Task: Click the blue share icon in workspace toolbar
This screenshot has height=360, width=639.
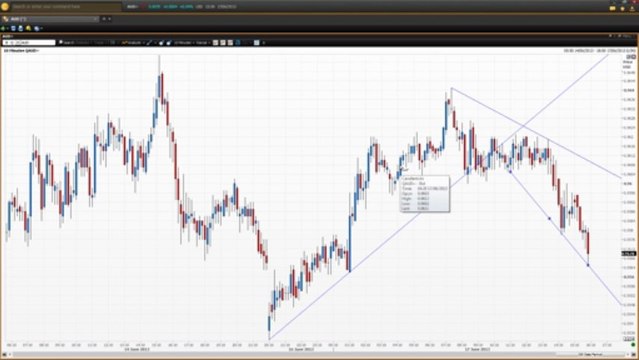Action: click(37, 29)
